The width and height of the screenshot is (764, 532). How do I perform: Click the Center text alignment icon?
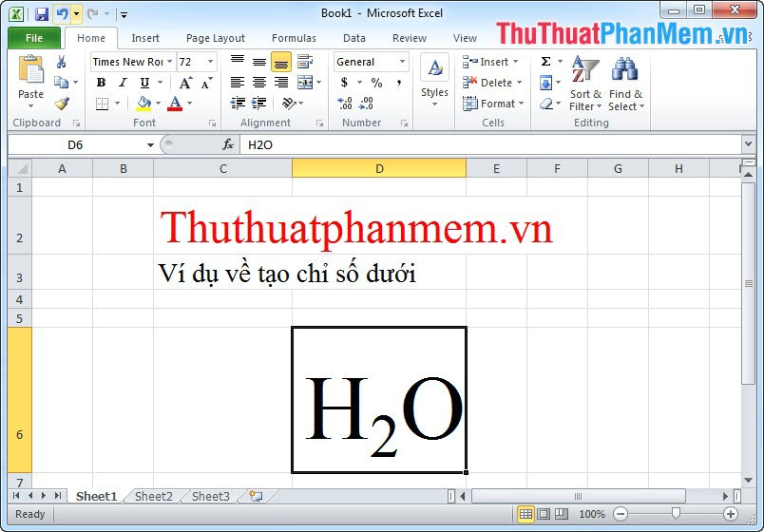tap(259, 83)
